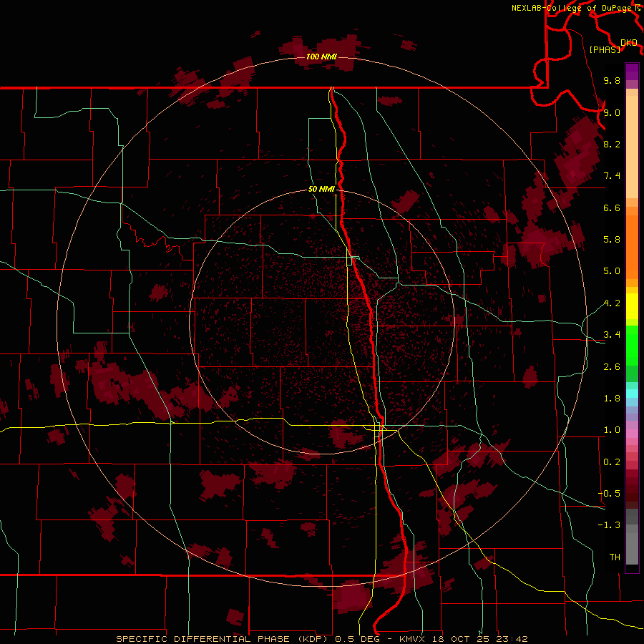
Task: Click the 1.0 color scale label
Action: pos(612,430)
